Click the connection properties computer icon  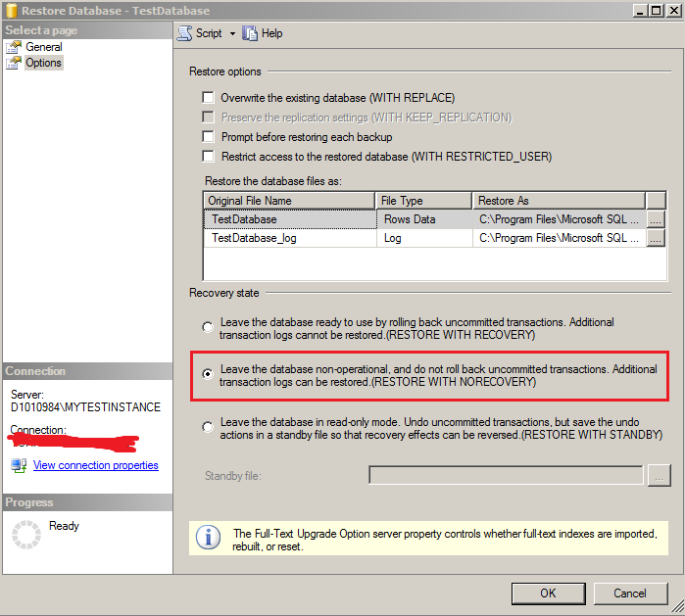(19, 465)
